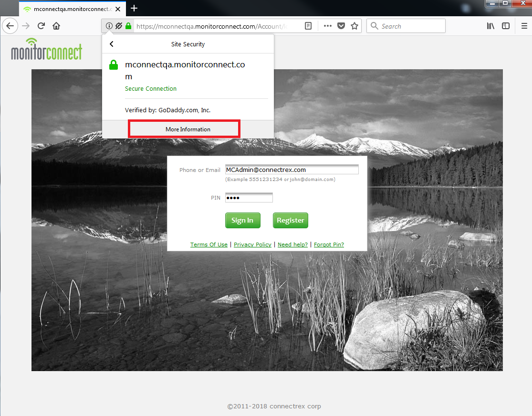
Task: Click inside the search bar
Action: pyautogui.click(x=410, y=26)
